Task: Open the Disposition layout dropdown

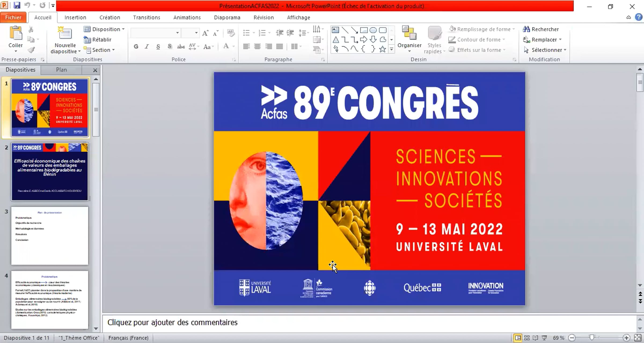Action: click(104, 29)
